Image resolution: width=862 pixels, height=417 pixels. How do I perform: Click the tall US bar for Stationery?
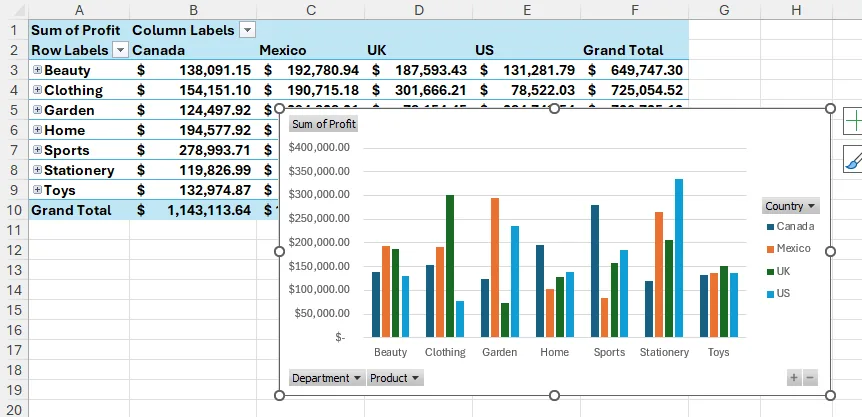(x=679, y=258)
